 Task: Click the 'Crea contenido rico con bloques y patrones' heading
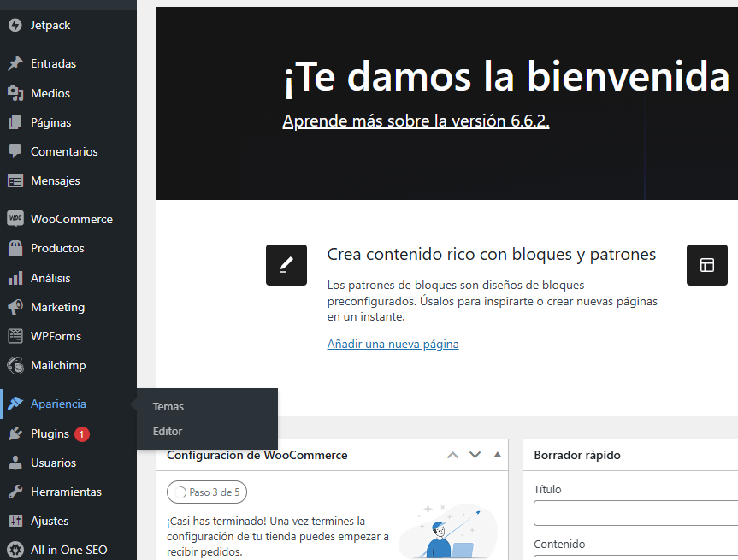point(492,254)
